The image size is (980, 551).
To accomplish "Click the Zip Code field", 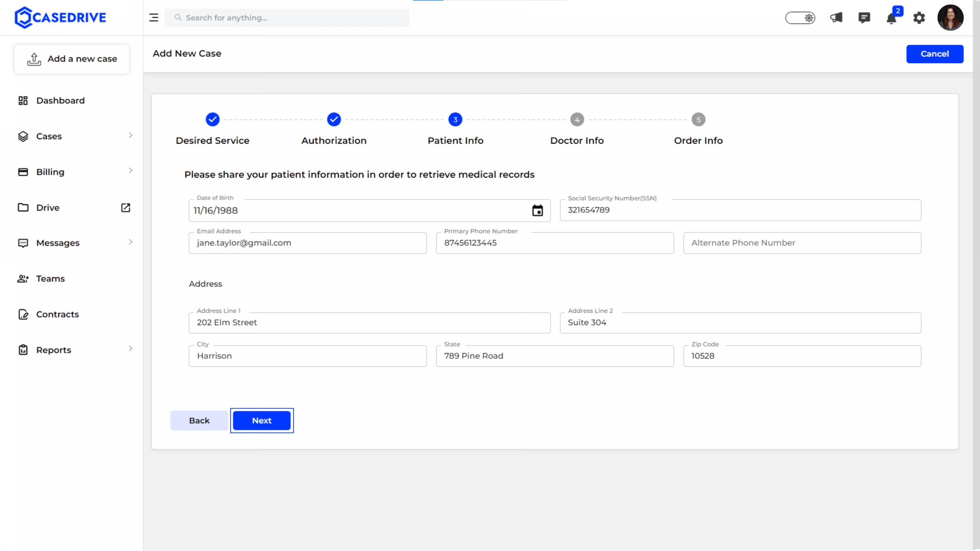I will (802, 356).
